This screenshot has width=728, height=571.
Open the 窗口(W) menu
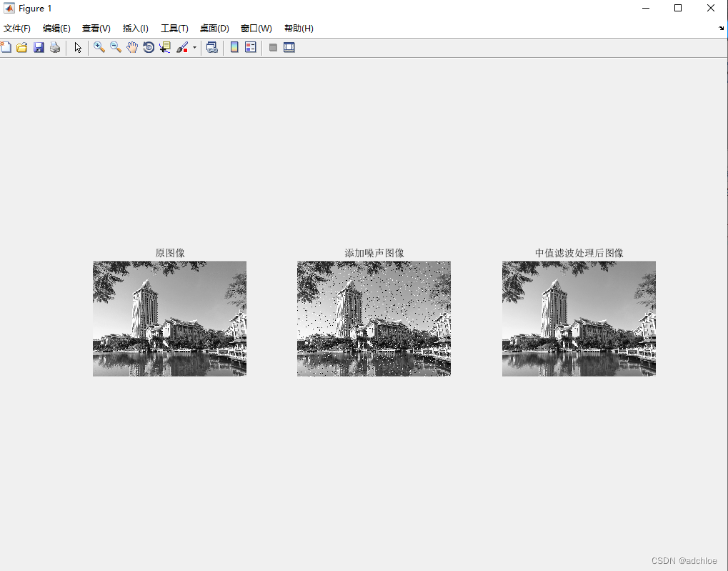click(x=256, y=29)
